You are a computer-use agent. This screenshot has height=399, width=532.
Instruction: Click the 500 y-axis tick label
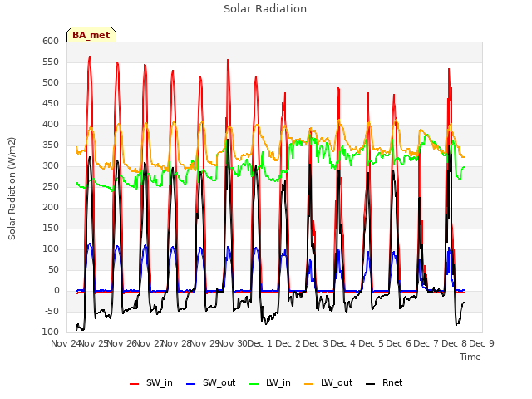51,83
